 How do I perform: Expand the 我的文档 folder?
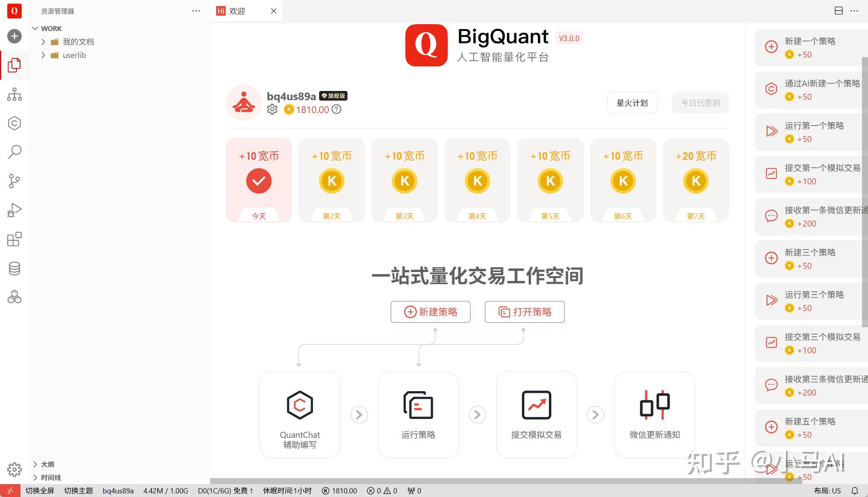(78, 41)
